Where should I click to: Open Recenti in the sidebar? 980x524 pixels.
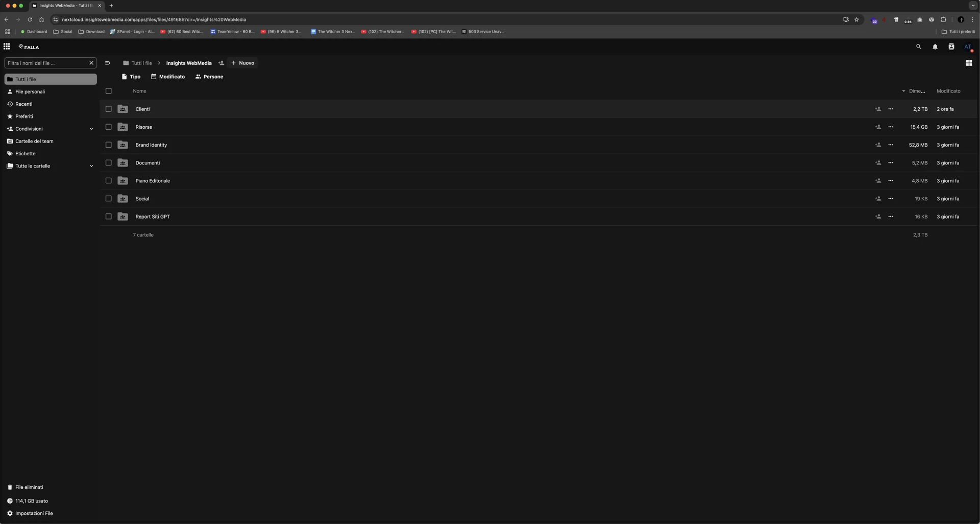[x=23, y=104]
